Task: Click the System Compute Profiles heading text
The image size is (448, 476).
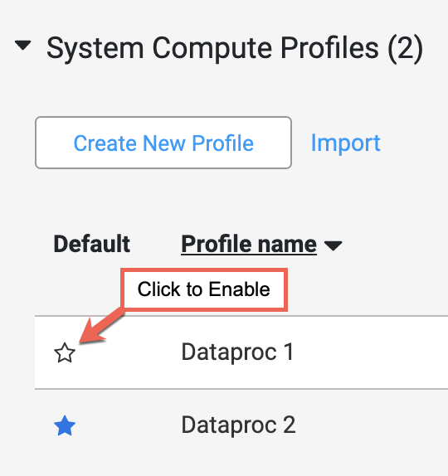Action: (x=212, y=47)
